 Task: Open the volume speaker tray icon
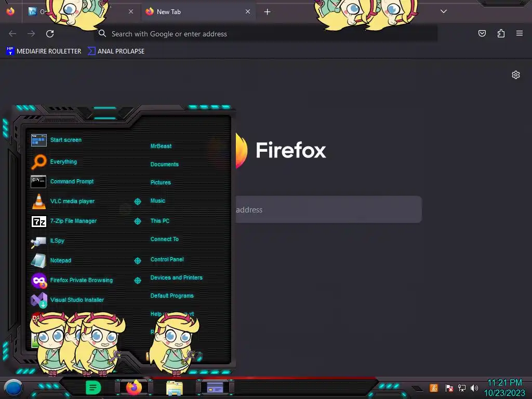pyautogui.click(x=474, y=388)
